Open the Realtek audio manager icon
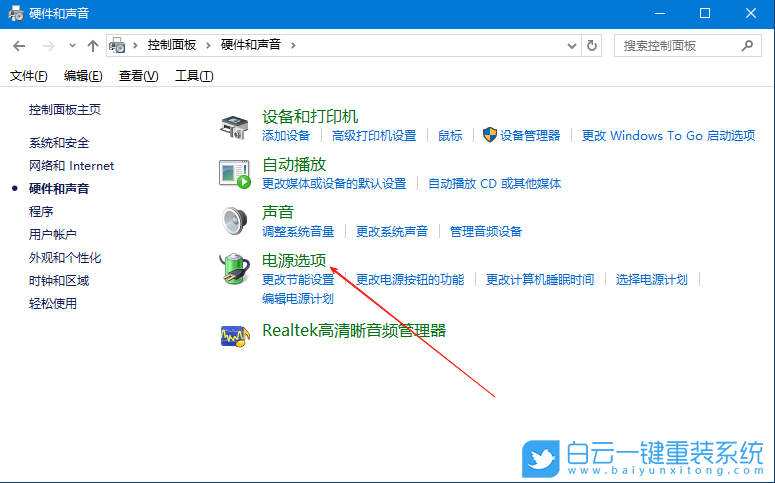The image size is (775, 483). (x=234, y=336)
